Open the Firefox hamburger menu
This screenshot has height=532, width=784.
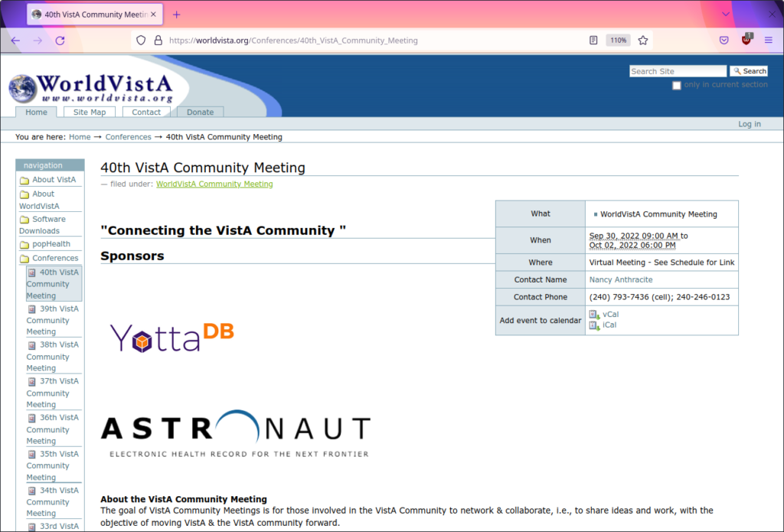[769, 40]
